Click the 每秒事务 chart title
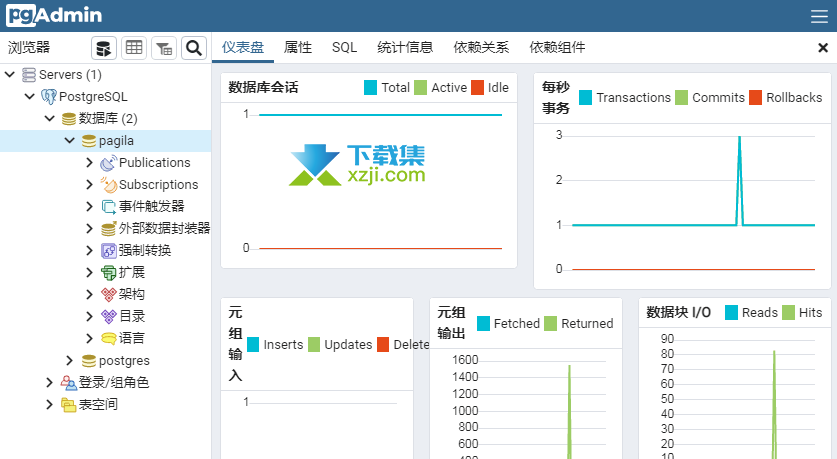 point(556,98)
